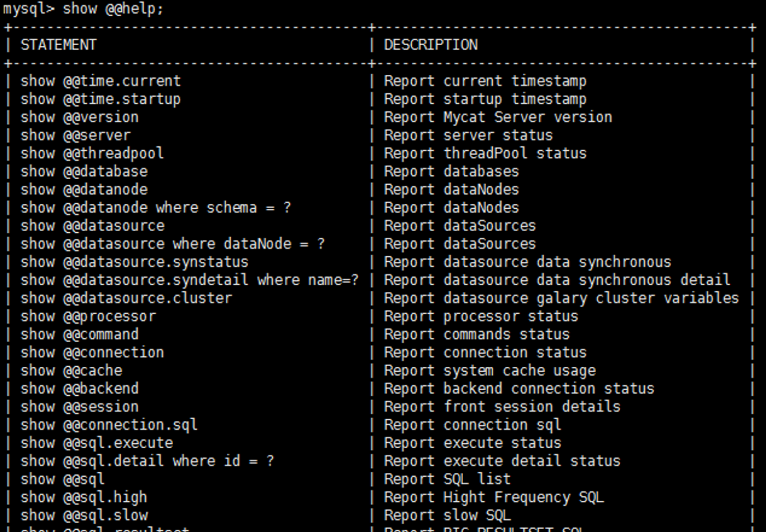Click the 'show @@processor' statement
The height and width of the screenshot is (532, 766).
[88, 317]
